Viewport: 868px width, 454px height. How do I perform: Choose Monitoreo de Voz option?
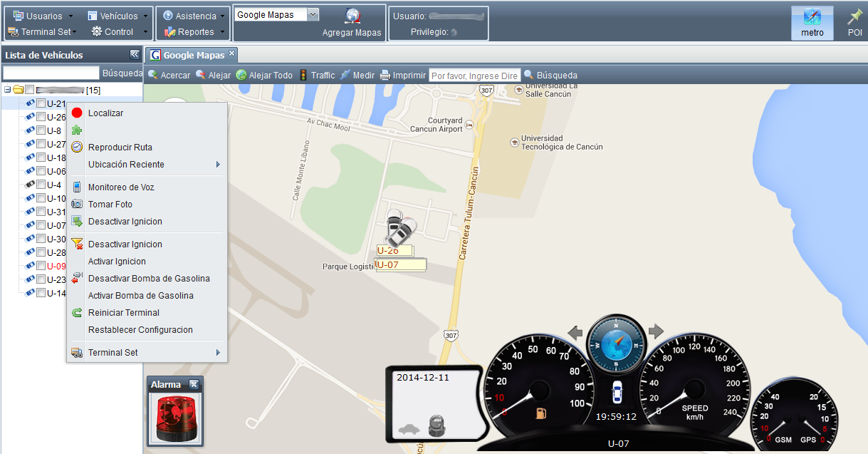click(121, 187)
